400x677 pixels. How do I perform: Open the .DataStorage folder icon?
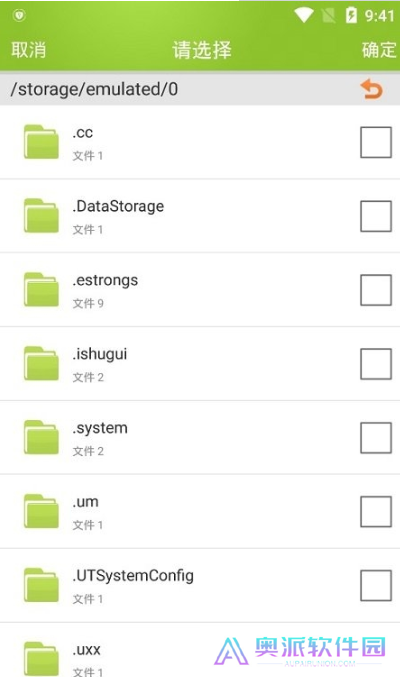(41, 215)
